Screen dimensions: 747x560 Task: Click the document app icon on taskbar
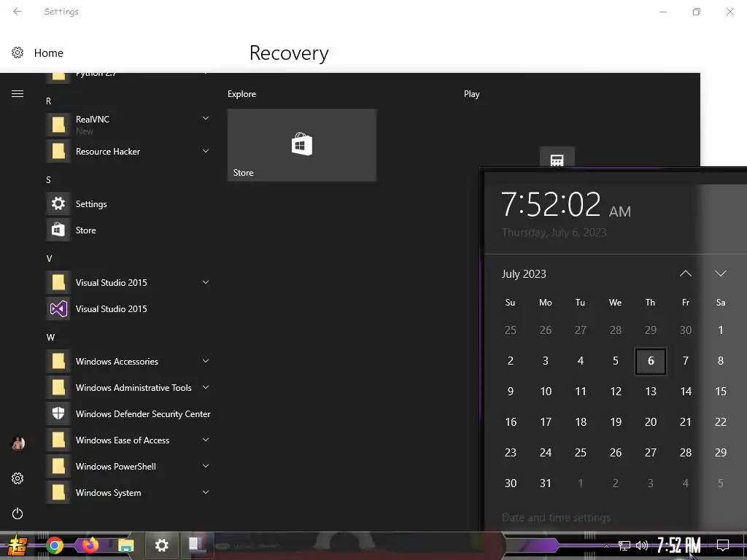point(196,544)
